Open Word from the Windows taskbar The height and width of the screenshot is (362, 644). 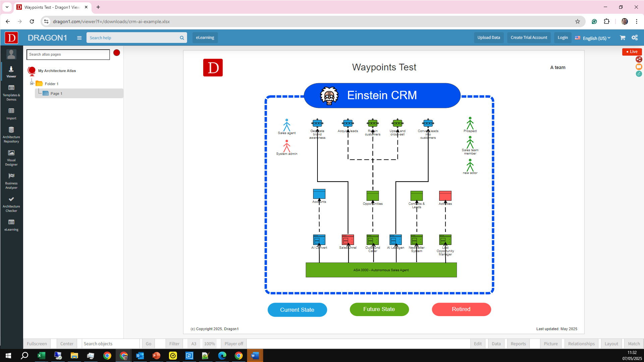click(255, 356)
